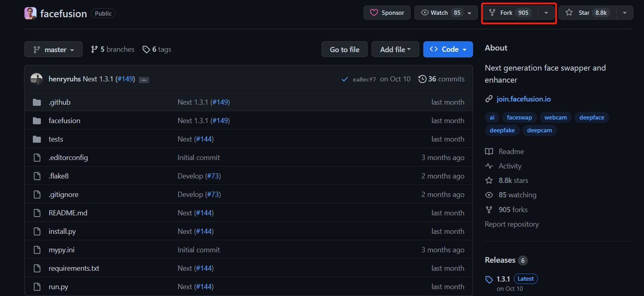Viewport: 644px width, 296px height.
Task: Open the mypy.ini file name
Action: pos(62,250)
